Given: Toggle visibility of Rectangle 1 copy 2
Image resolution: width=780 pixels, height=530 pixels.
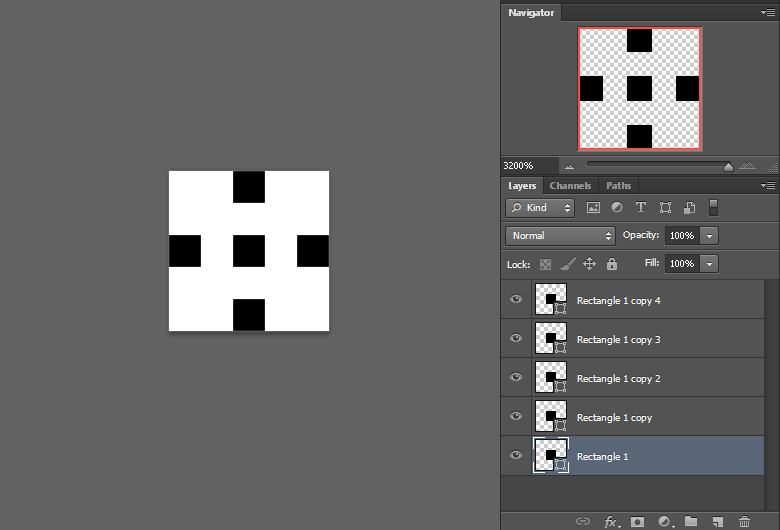Looking at the screenshot, I should [516, 378].
